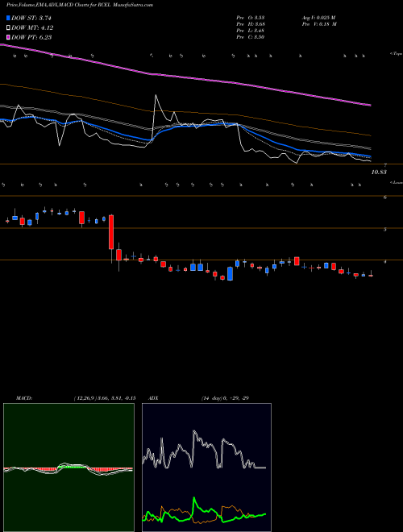Screen dimensions: 403x532
Task: Select the 'DOW MT: 4.12' legend text
Action: [32, 28]
